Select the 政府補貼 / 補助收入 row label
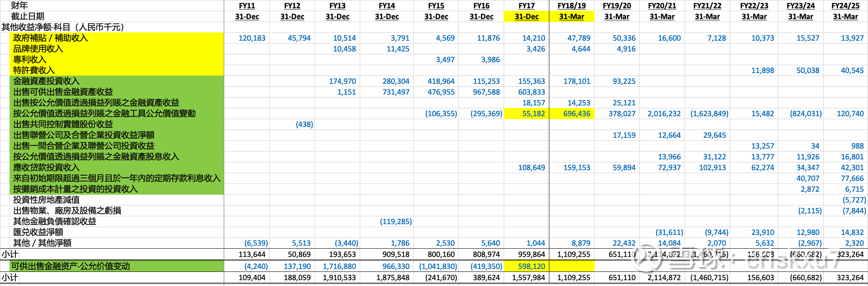The image size is (868, 286). tap(51, 38)
